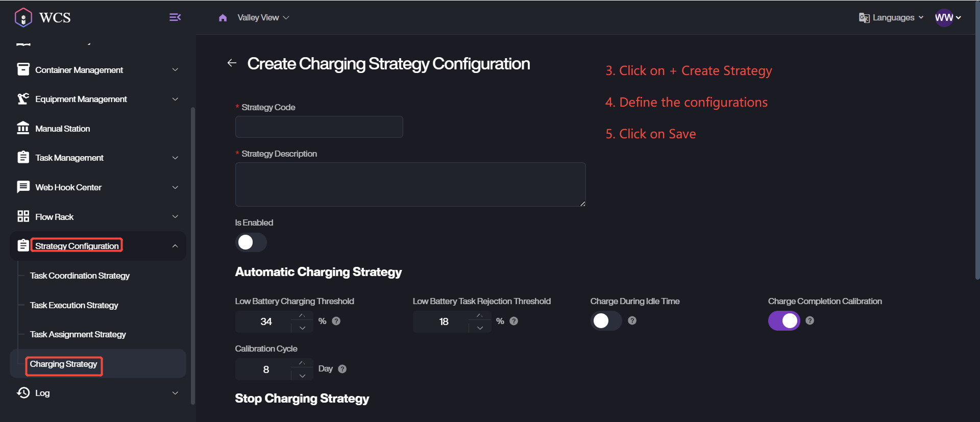Screen dimensions: 980x422
Task: Open the WW user account menu
Action: (948, 18)
